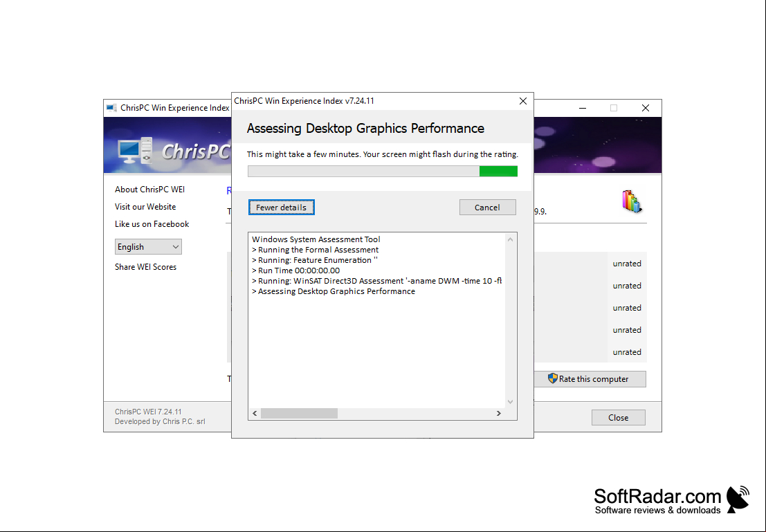Click the log's scroll left arrow
The height and width of the screenshot is (532, 766).
coord(255,413)
